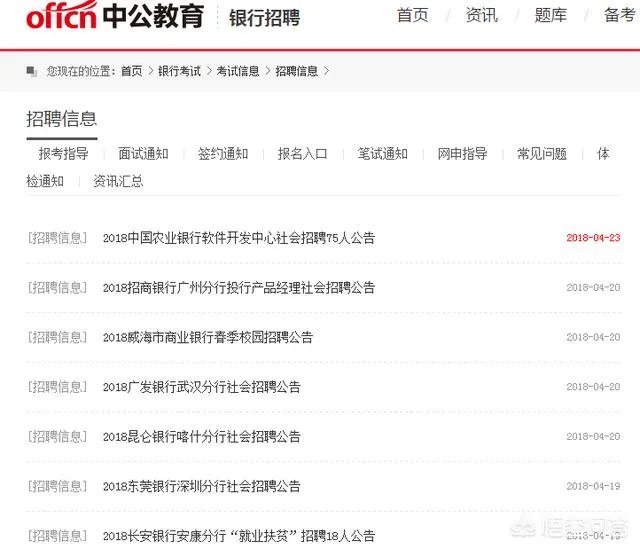Click the red date 2018-04-23
This screenshot has width=640, height=549.
click(x=593, y=238)
